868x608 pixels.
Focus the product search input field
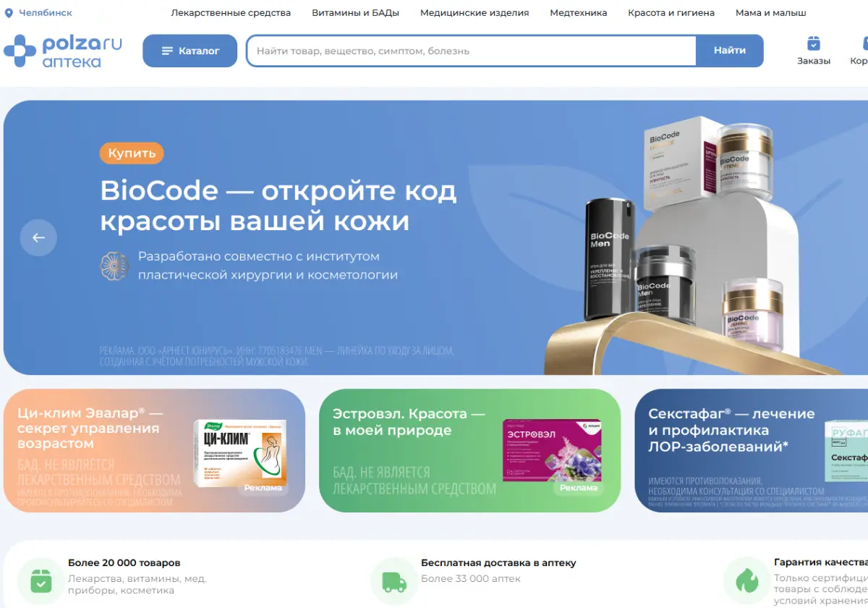click(472, 51)
